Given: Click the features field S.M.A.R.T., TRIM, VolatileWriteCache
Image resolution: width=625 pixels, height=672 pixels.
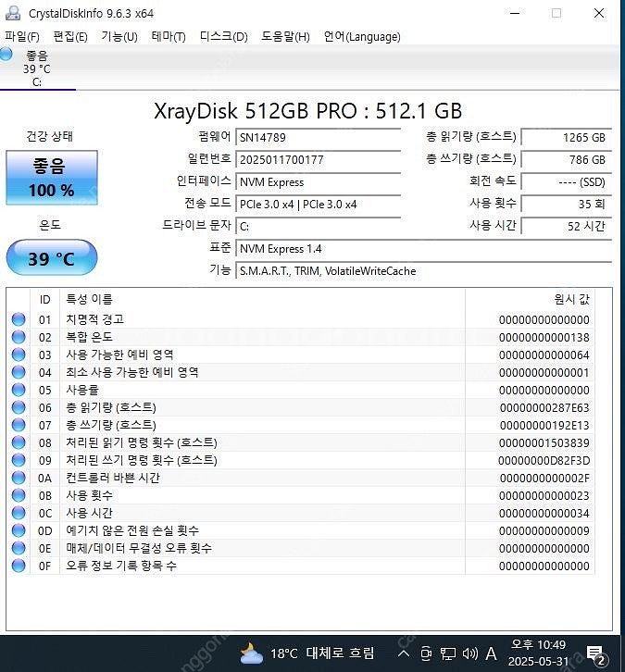Looking at the screenshot, I should (x=423, y=271).
